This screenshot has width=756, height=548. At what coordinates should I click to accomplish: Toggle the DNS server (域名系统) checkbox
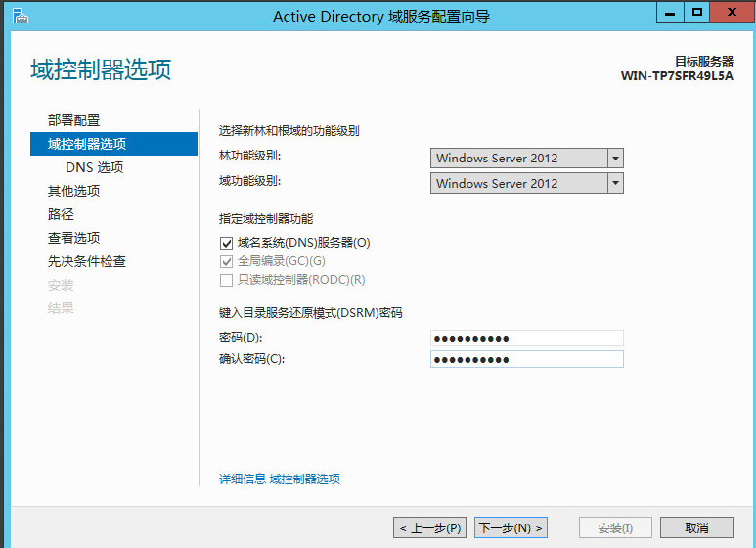coord(226,243)
